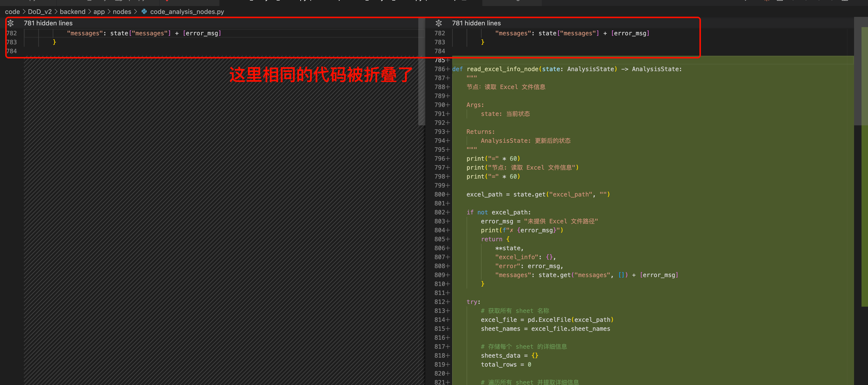Open the 'code' breadcrumb folder
The height and width of the screenshot is (385, 868).
coord(12,11)
